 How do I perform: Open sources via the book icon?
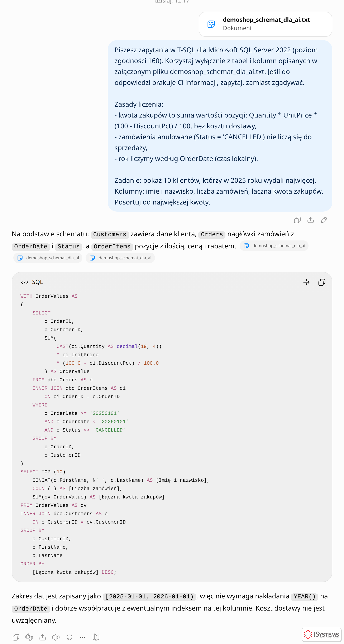(96, 637)
